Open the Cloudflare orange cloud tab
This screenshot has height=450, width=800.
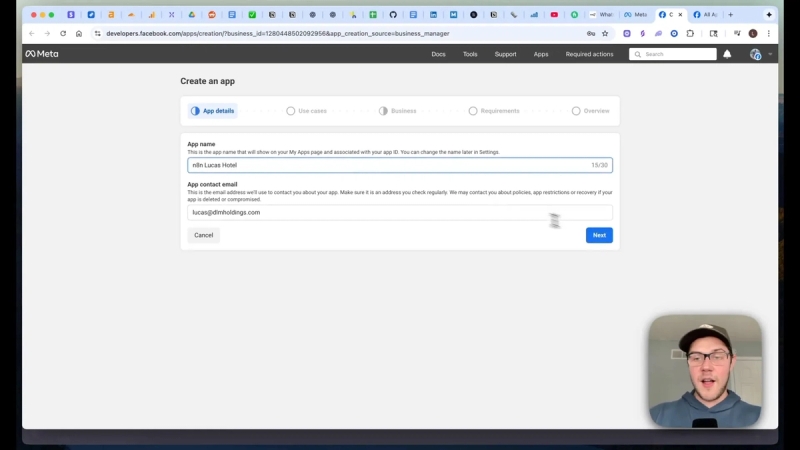(131, 15)
